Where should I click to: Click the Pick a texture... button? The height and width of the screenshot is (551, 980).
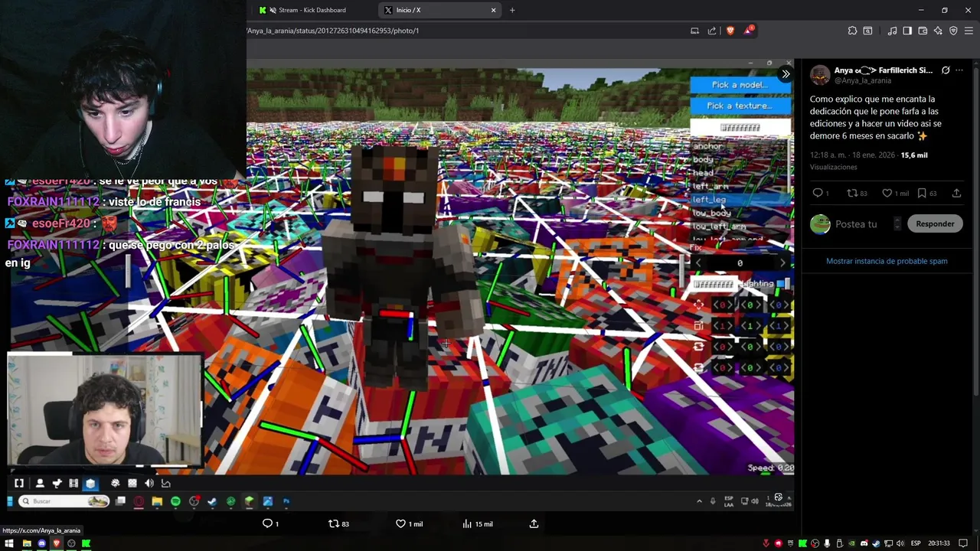pos(740,106)
